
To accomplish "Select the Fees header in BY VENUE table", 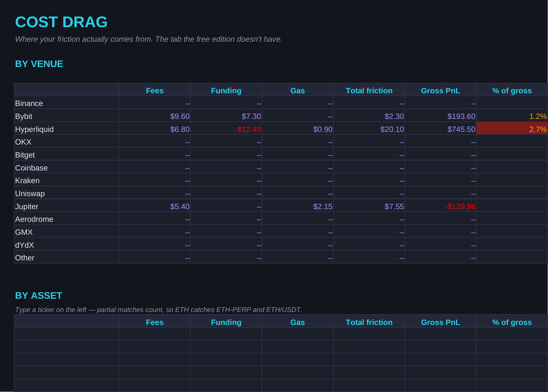I will (155, 91).
